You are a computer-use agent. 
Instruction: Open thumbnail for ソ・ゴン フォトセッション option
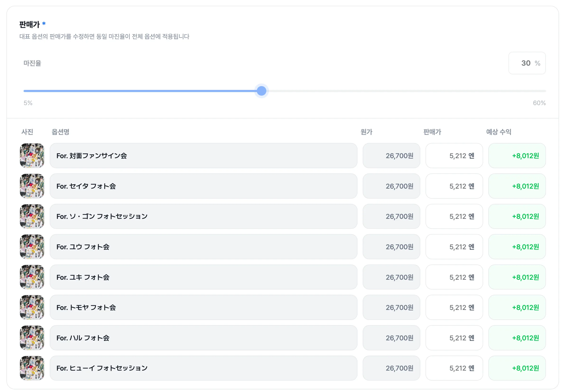(32, 216)
